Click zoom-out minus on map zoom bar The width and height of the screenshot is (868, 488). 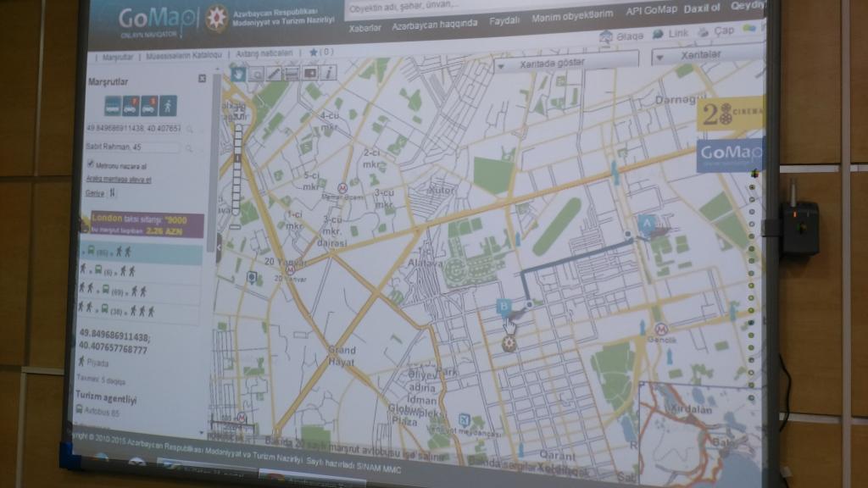click(x=236, y=226)
